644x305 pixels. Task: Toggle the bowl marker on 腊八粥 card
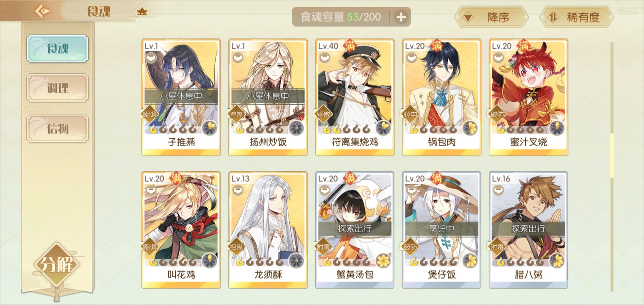(x=498, y=191)
